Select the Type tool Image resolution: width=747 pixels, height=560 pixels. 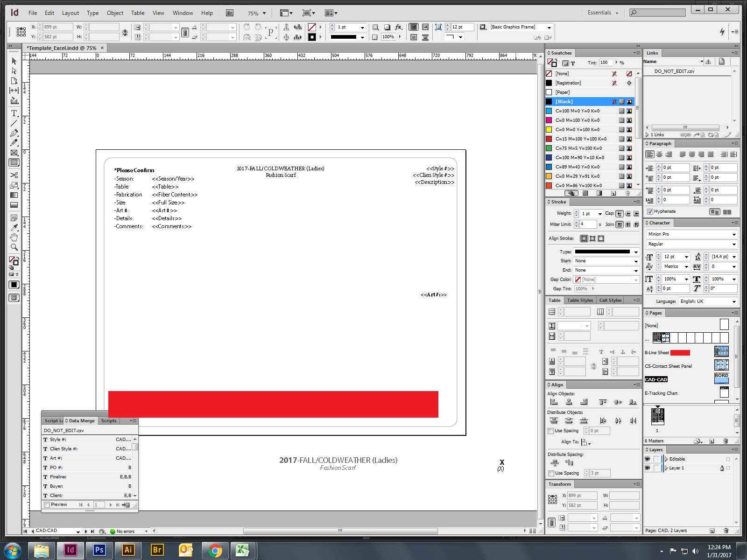pos(14,113)
